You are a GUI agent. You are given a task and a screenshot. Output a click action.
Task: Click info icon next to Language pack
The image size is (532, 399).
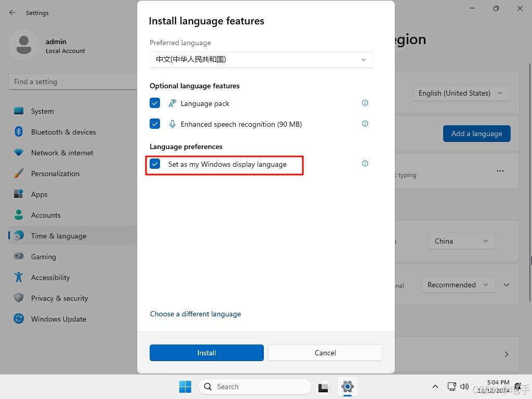pos(365,103)
